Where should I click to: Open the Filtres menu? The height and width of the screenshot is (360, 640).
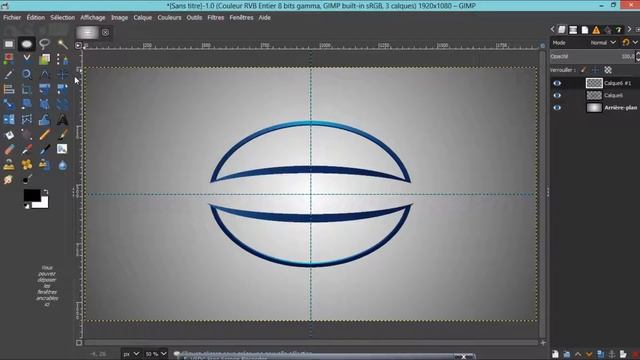tap(216, 18)
